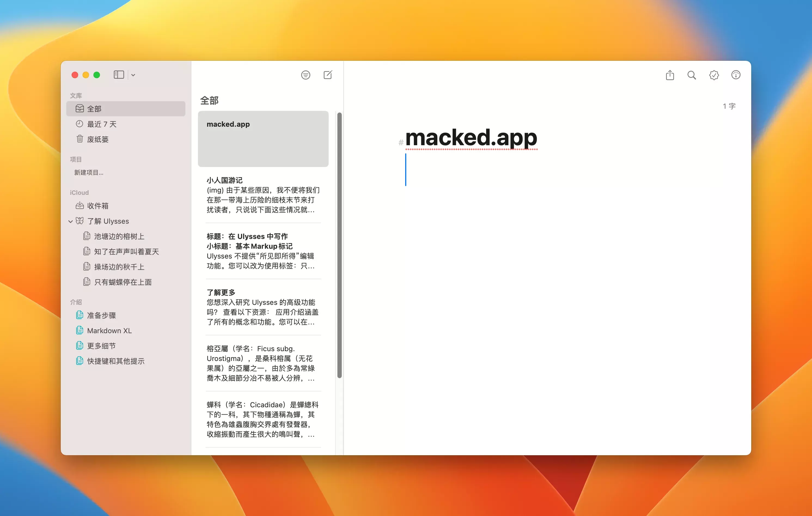Open the 废纸篓 trash section
Screen dimensions: 812x516
[x=97, y=139]
